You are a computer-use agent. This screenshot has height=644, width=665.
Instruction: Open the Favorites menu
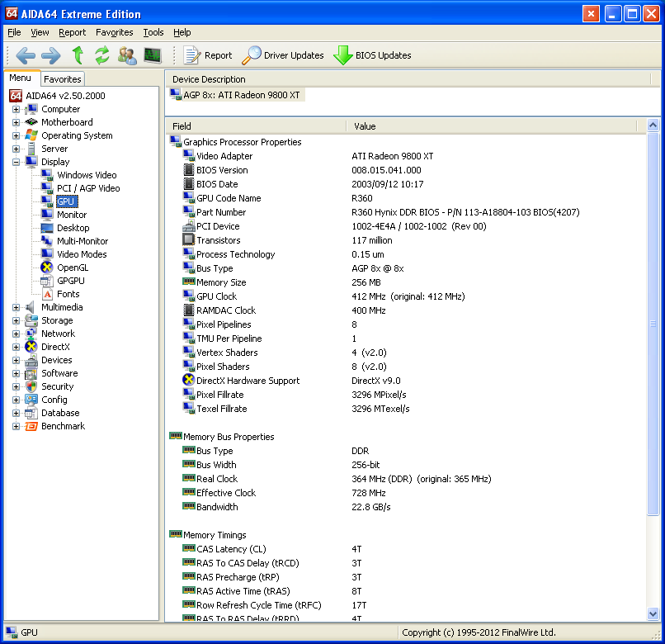114,32
